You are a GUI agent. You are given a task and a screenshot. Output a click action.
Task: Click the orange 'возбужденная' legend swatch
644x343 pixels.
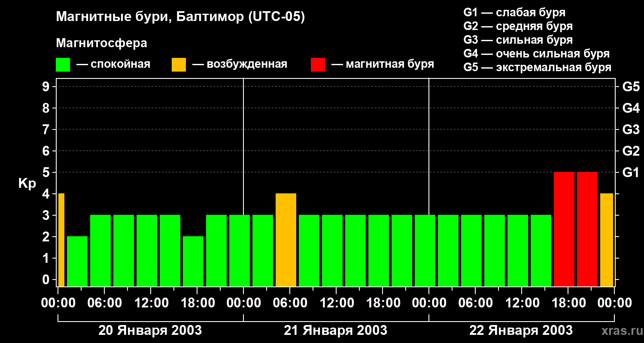179,65
